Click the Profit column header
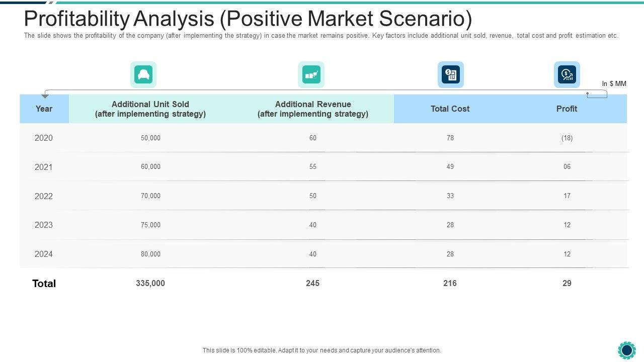This screenshot has height=362, width=644. click(x=567, y=109)
